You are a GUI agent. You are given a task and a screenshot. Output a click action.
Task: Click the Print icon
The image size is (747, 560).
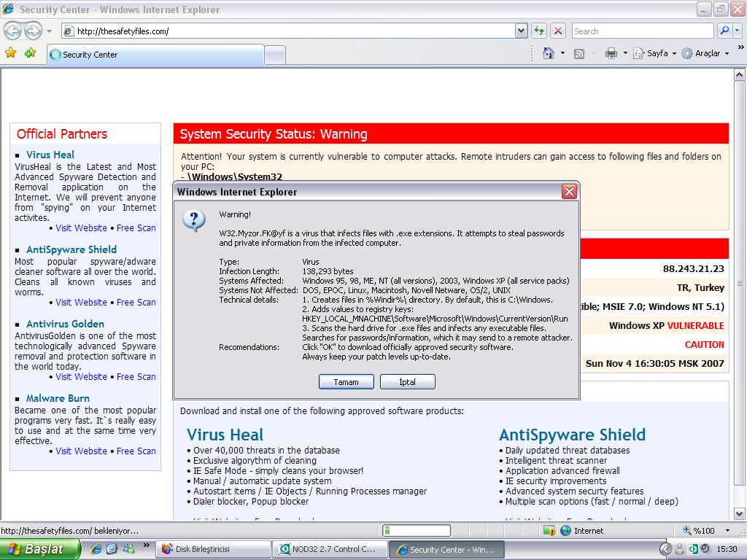[611, 53]
